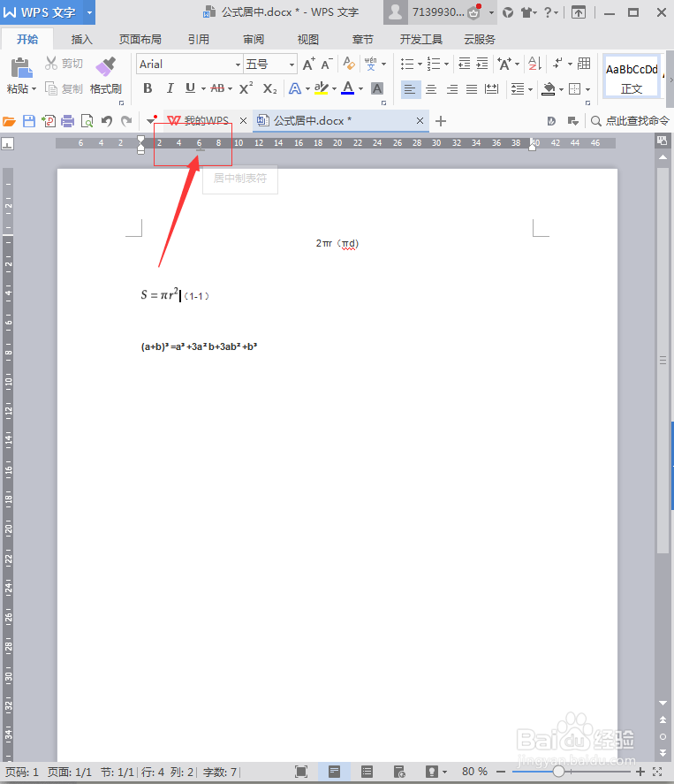Switch to outline view in status bar
674x784 pixels.
(x=367, y=772)
